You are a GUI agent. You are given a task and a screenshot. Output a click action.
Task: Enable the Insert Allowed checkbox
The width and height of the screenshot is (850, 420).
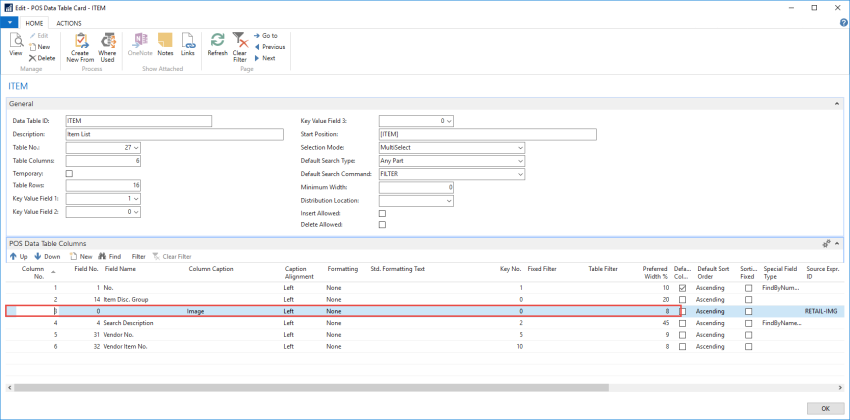(x=382, y=214)
